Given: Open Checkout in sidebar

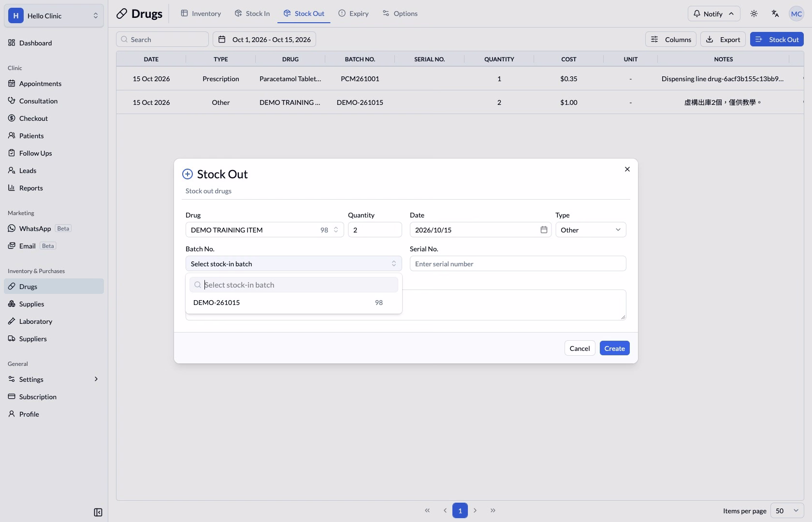Looking at the screenshot, I should [x=54, y=118].
